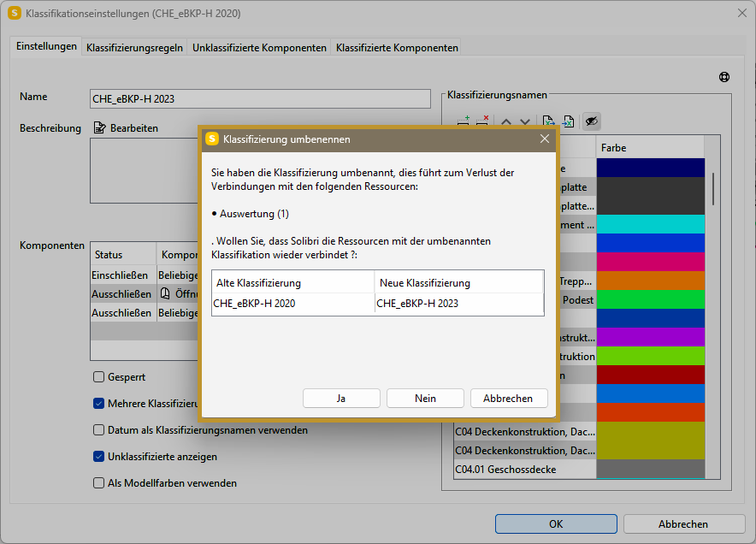Click the dark navy color swatch
This screenshot has height=544, width=756.
click(x=651, y=168)
